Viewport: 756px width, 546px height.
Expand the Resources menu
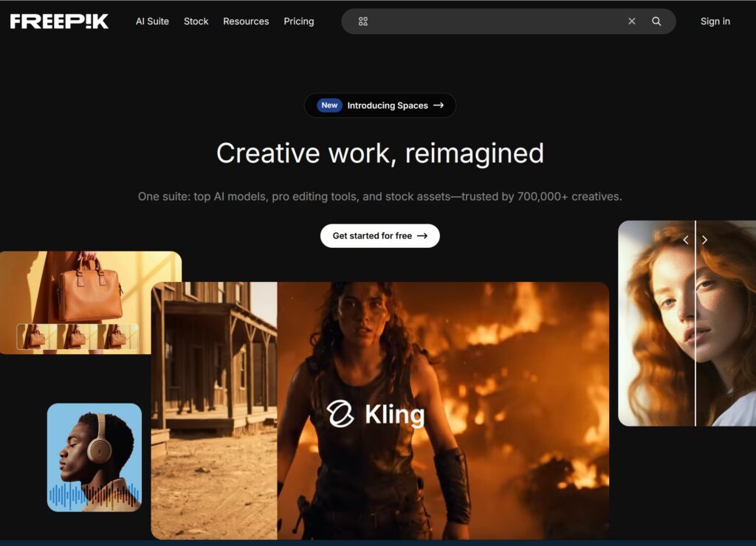tap(246, 21)
